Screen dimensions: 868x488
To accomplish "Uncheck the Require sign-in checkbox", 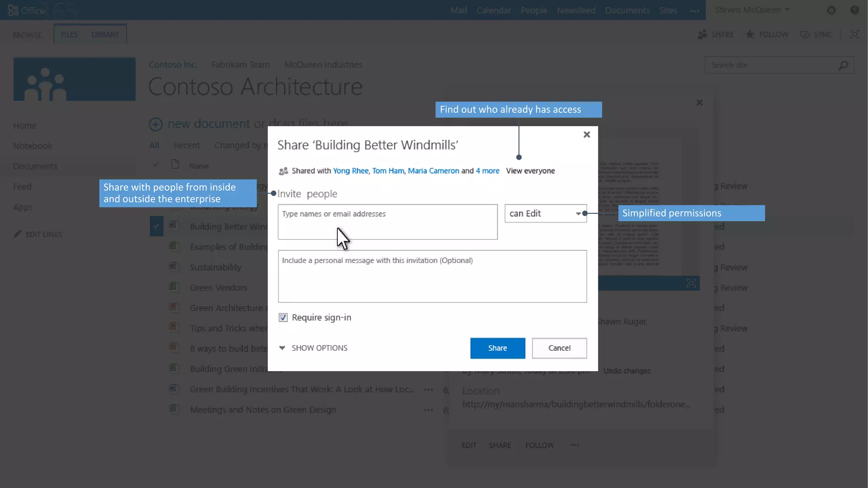I will click(x=283, y=317).
